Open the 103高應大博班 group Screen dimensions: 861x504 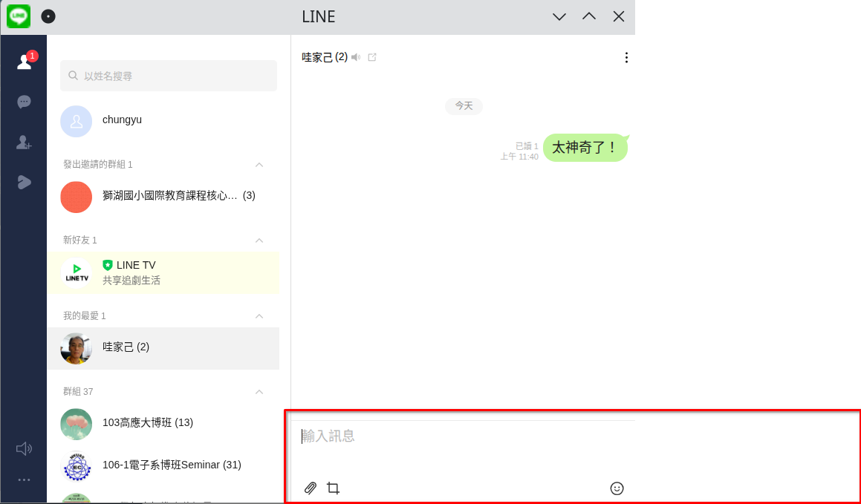pos(163,424)
